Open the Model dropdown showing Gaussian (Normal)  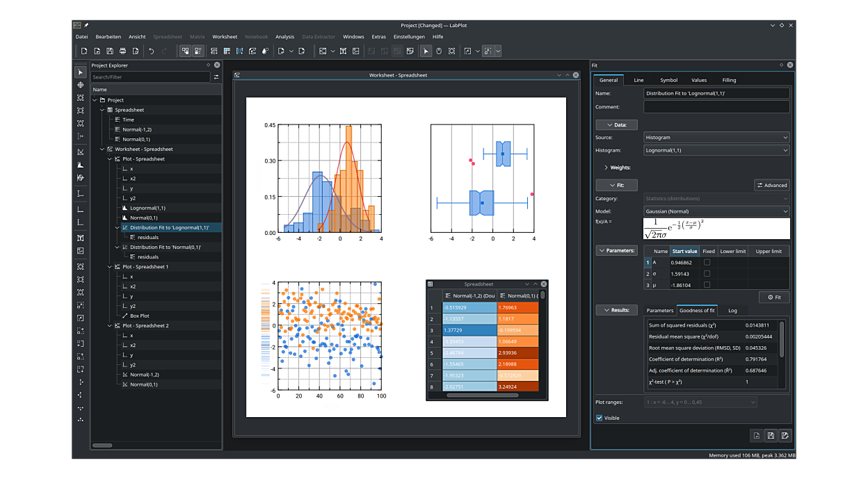pos(716,211)
